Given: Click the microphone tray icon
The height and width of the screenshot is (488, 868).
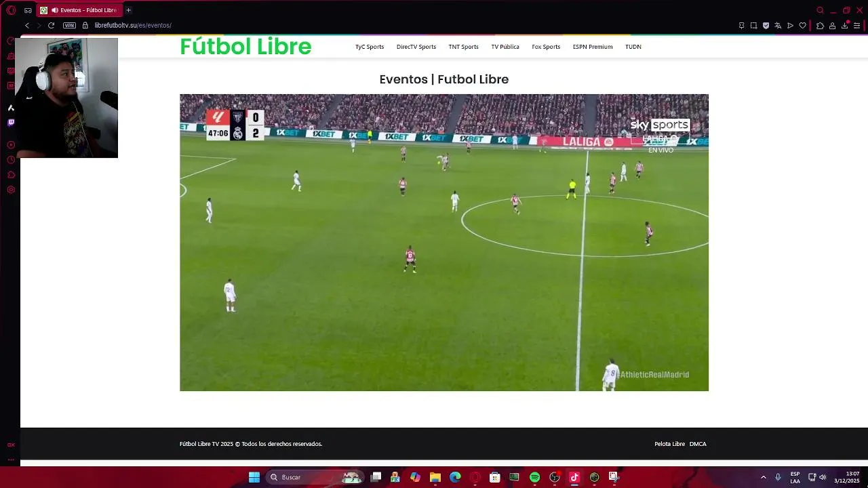Looking at the screenshot, I should tap(778, 477).
